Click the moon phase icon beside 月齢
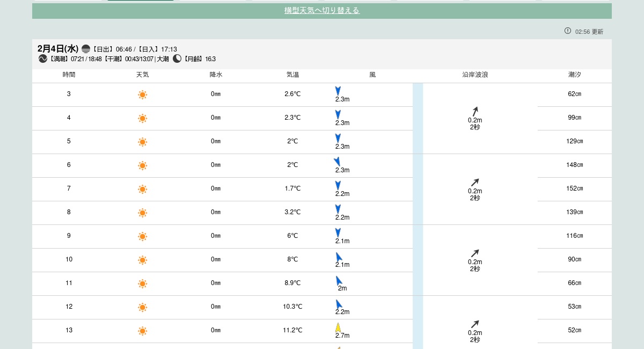This screenshot has height=349, width=644. (x=177, y=59)
